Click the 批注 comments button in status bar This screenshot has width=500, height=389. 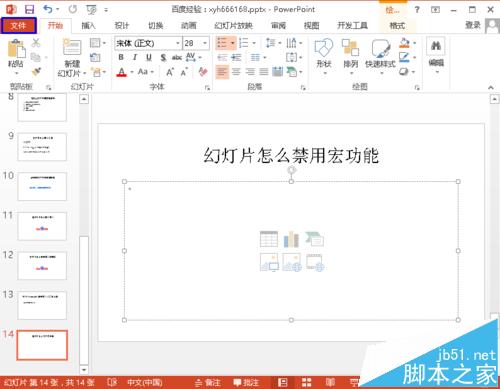[246, 383]
